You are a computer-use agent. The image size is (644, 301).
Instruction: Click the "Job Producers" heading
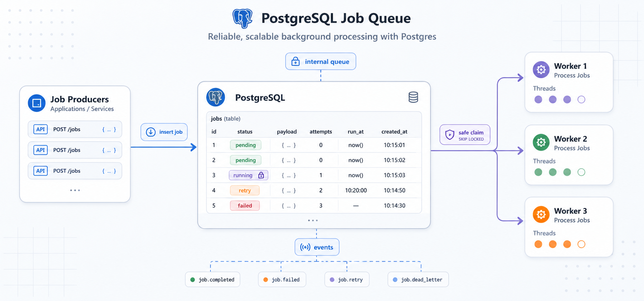80,99
